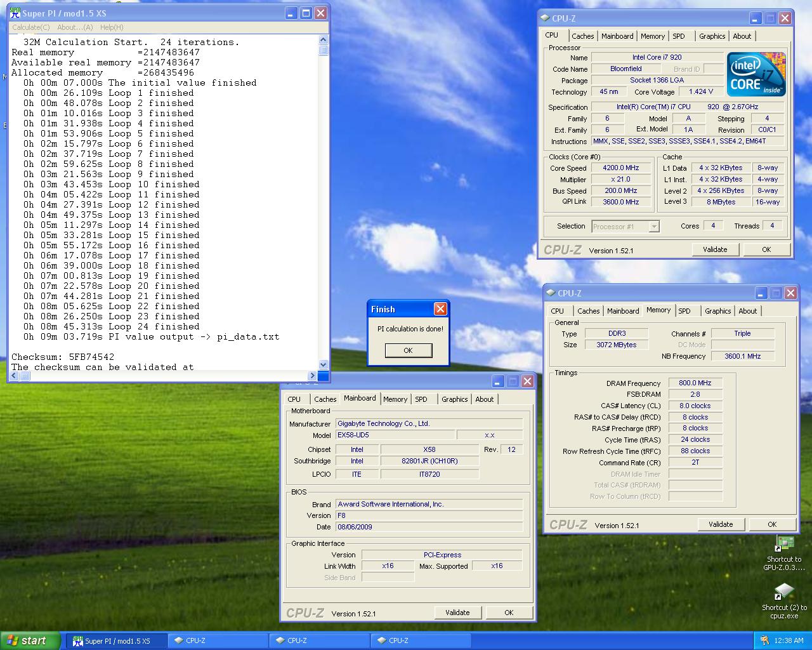Viewport: 812px width, 650px height.
Task: Switch to Graphics tab in CPU window
Action: (x=712, y=36)
